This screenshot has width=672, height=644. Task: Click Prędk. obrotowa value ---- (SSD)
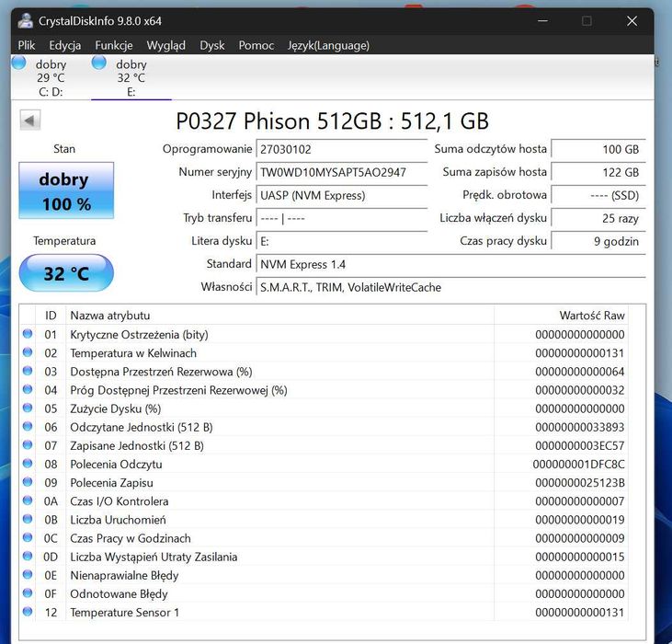click(x=598, y=195)
